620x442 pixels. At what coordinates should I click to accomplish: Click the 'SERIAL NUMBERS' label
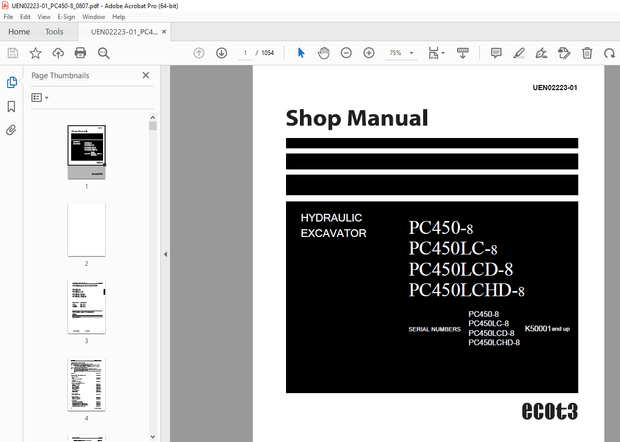click(435, 329)
